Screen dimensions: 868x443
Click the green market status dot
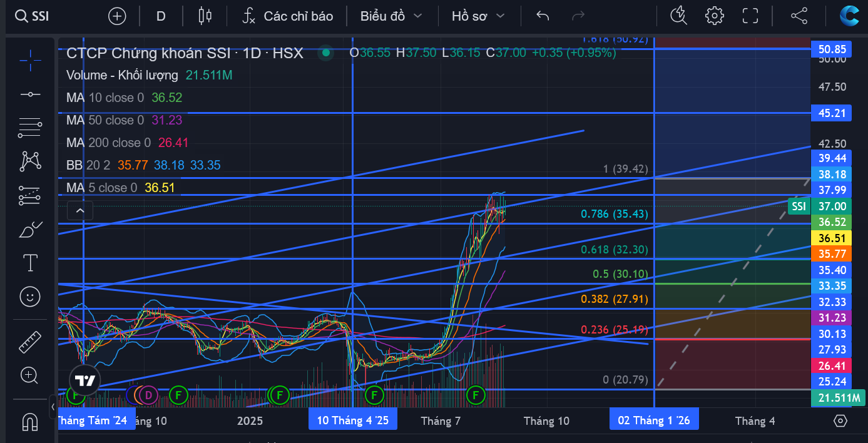coord(325,53)
